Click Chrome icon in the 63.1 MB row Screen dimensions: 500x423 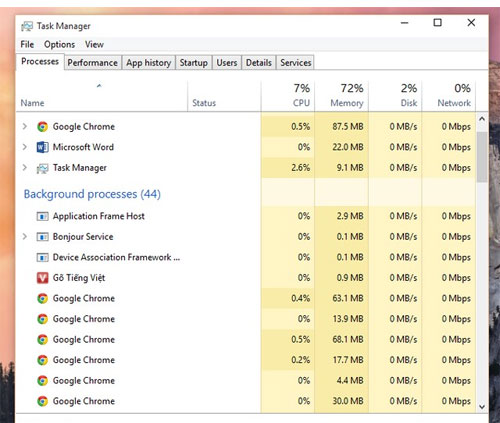point(42,298)
